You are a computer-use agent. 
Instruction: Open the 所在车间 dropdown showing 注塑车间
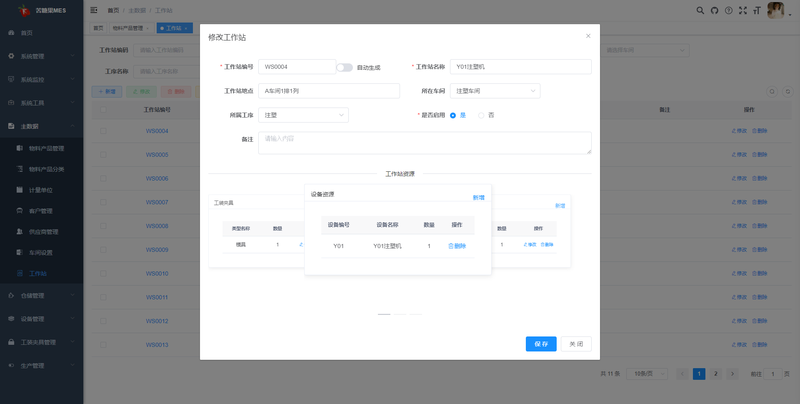(495, 91)
